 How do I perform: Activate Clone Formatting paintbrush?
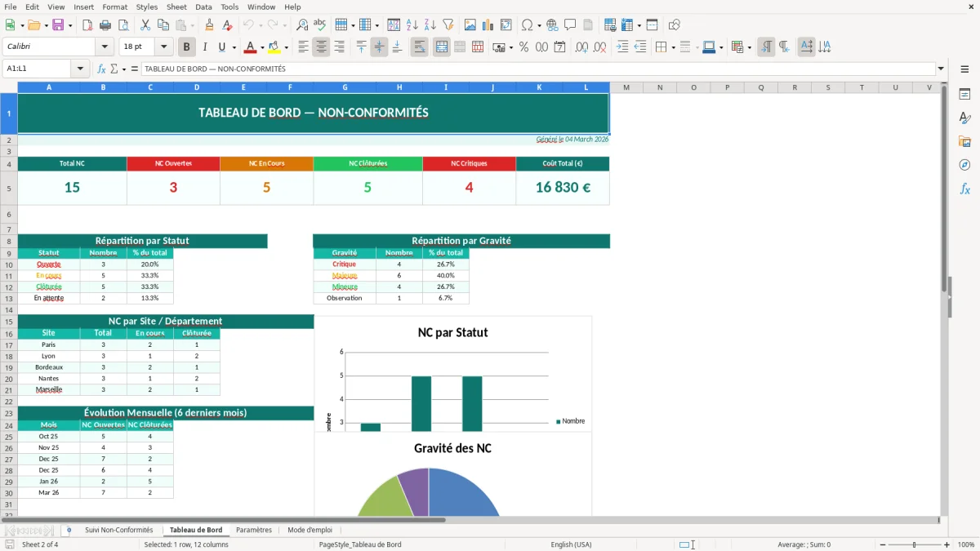pyautogui.click(x=209, y=25)
